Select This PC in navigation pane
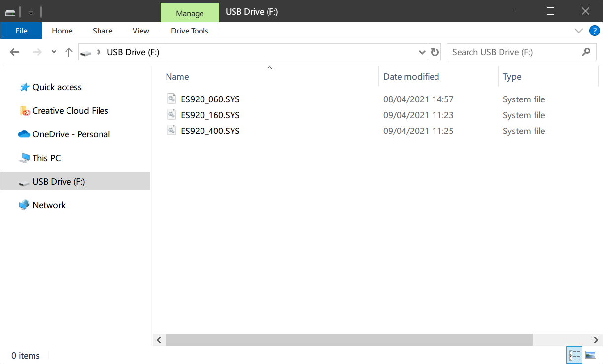 pos(47,158)
